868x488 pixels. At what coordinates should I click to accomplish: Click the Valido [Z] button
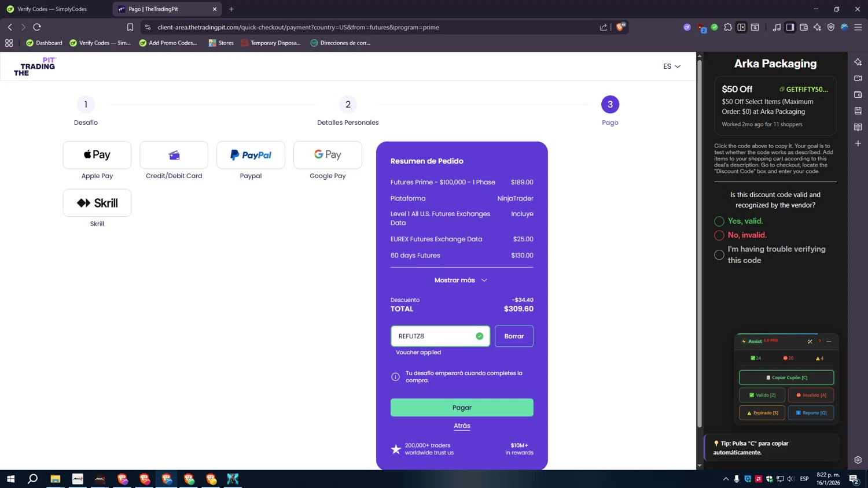point(762,395)
